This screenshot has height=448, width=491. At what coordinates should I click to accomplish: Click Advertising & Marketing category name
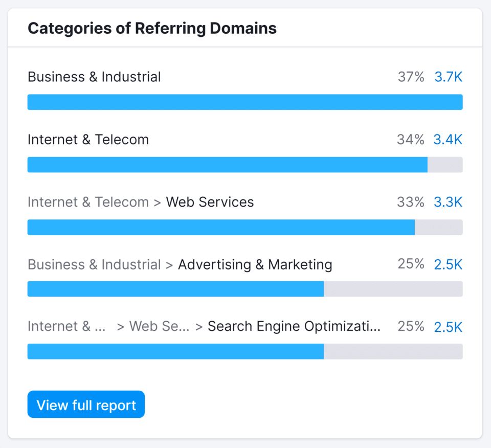click(x=255, y=264)
